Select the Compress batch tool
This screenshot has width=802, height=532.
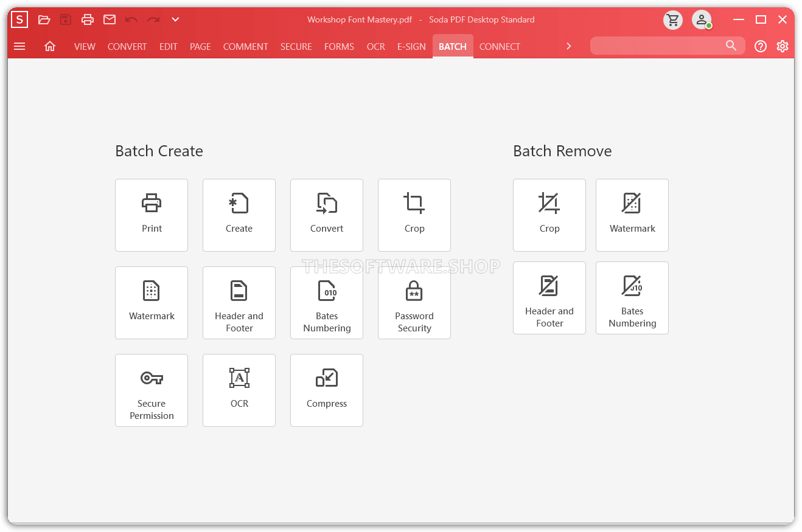[327, 390]
